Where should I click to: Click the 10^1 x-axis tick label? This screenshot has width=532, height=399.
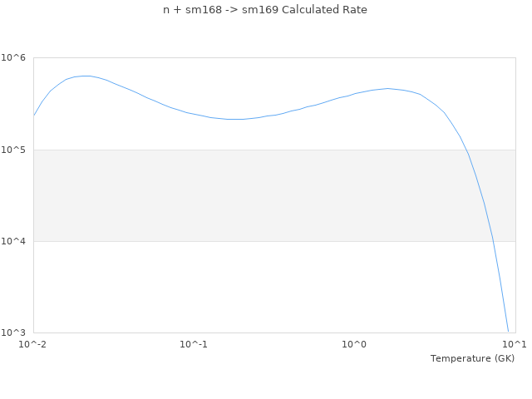[515, 345]
